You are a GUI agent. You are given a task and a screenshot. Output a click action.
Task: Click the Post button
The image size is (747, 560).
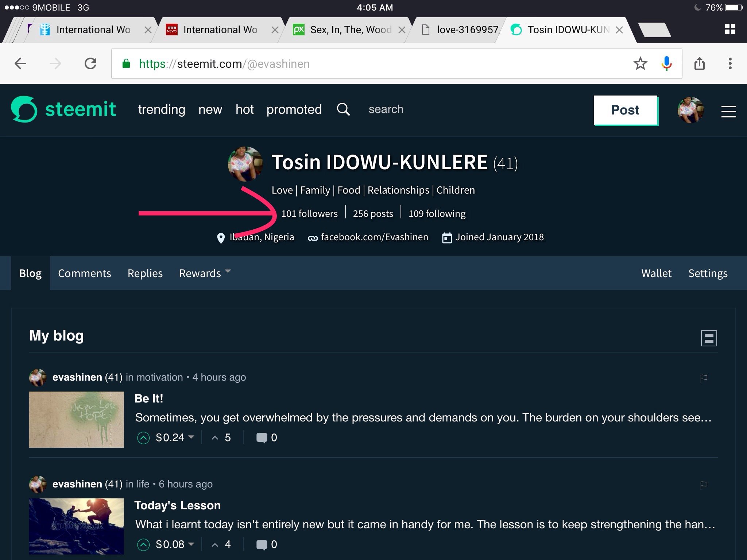pyautogui.click(x=626, y=110)
